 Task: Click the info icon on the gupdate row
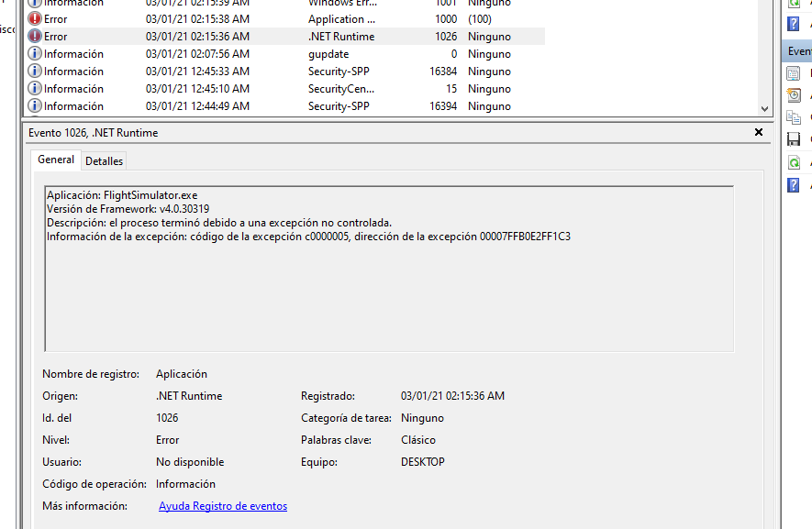pyautogui.click(x=35, y=54)
